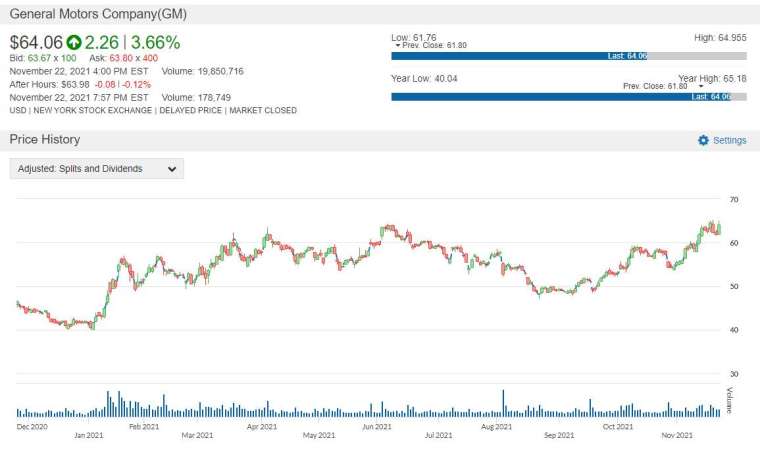Click the Price History section heading

45,140
